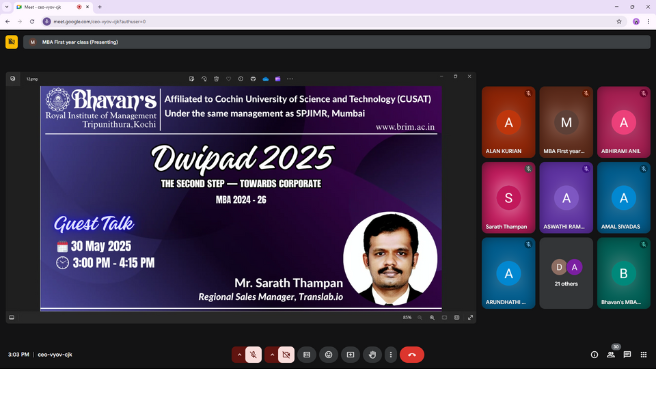This screenshot has height=397, width=656.
Task: Open the activities grid icon
Action: coord(643,355)
